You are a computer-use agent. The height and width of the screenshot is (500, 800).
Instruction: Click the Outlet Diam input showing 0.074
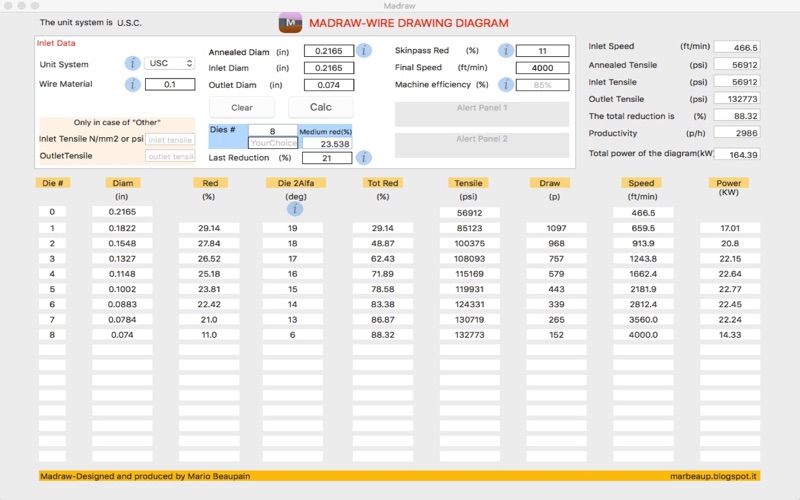pyautogui.click(x=329, y=85)
